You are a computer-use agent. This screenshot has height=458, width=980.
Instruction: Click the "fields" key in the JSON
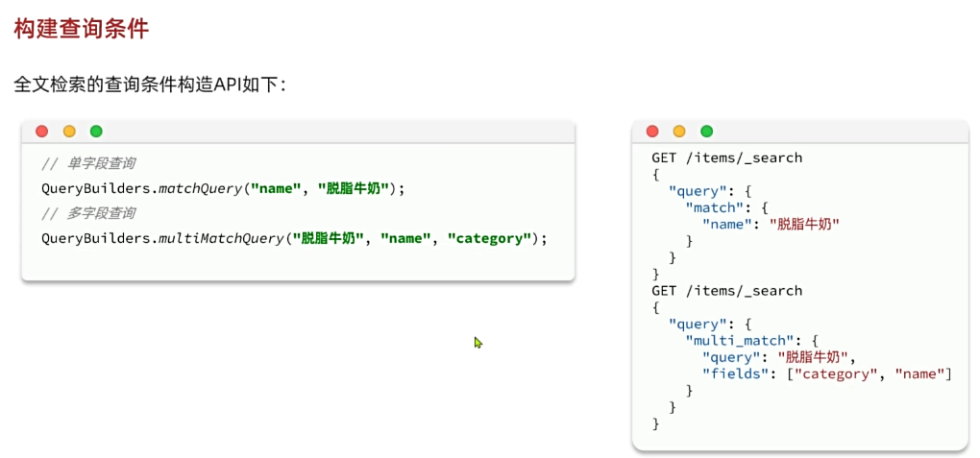pyautogui.click(x=733, y=373)
